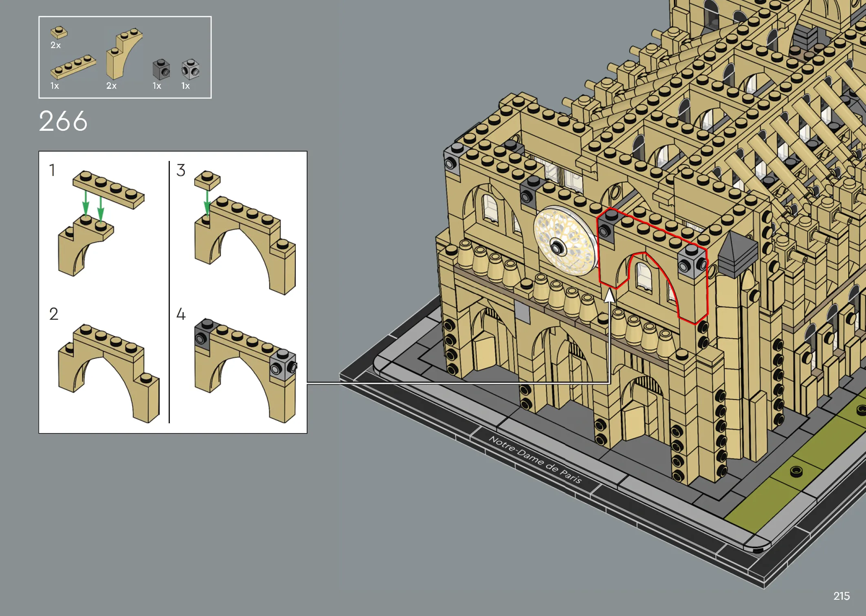Click the sub-step number 2 label
866x616 pixels.
tap(54, 314)
